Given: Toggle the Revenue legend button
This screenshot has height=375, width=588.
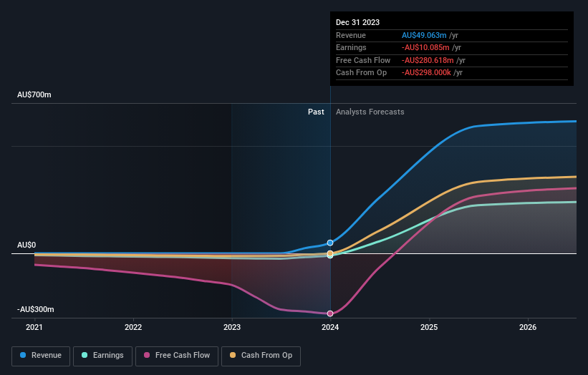Looking at the screenshot, I should pyautogui.click(x=41, y=356).
